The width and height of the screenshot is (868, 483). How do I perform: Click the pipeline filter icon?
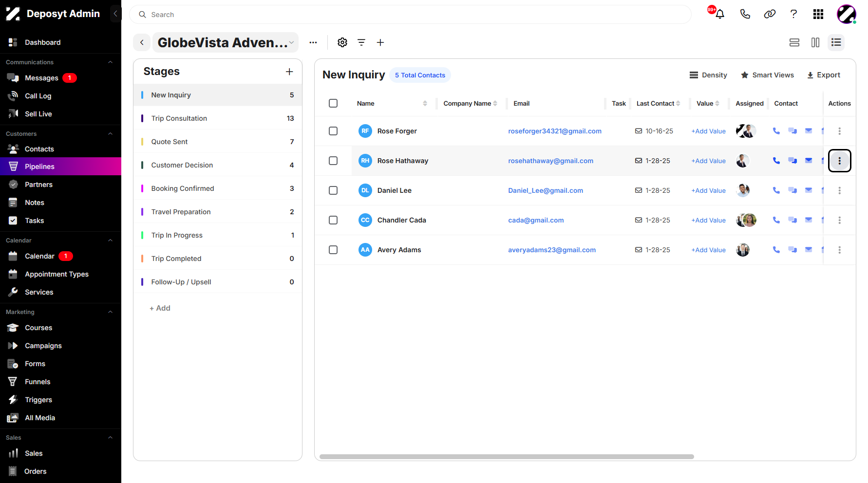(x=361, y=42)
